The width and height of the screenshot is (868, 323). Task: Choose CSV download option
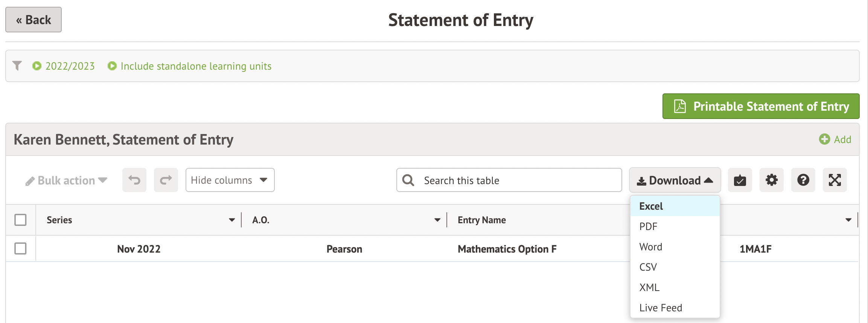(x=648, y=267)
